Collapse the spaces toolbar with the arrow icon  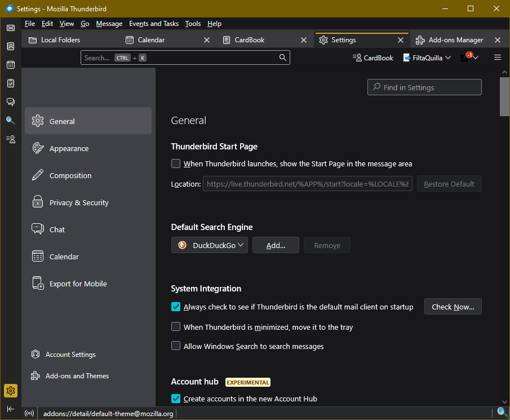click(10, 409)
